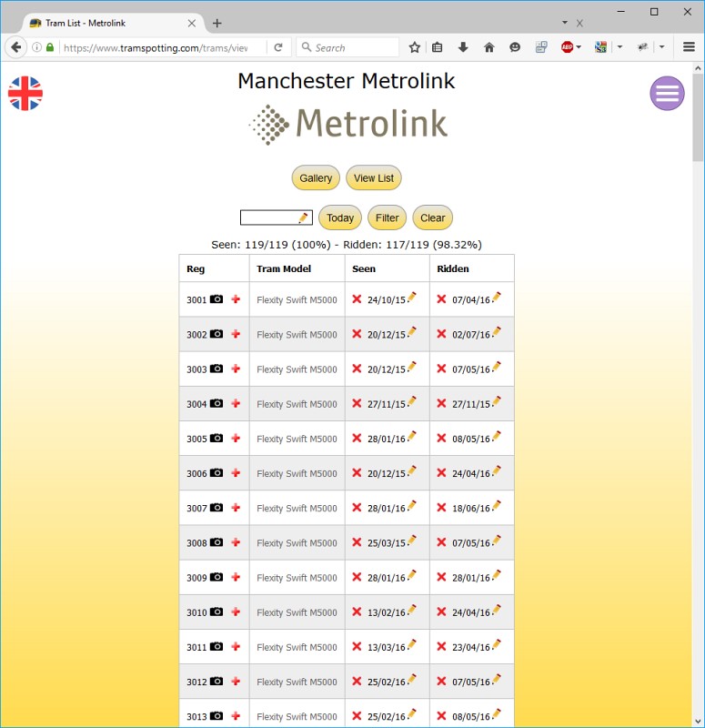Edit the ridden date for tram 3010
This screenshot has height=728, width=705.
tap(496, 610)
